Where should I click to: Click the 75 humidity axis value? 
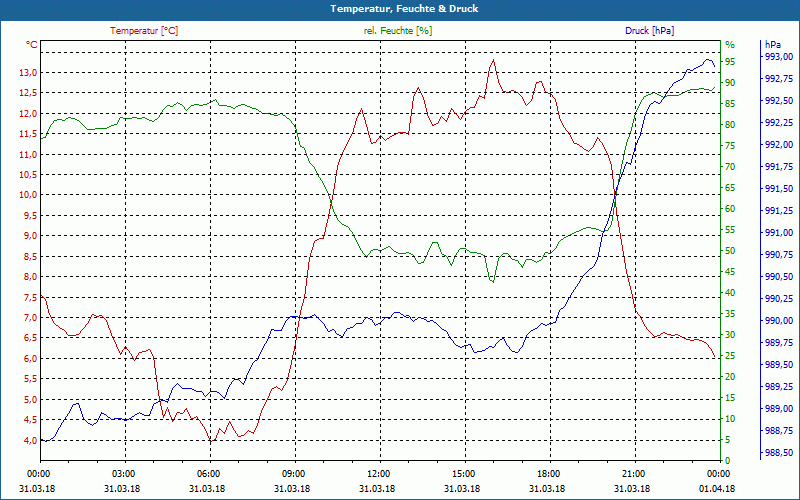(x=730, y=146)
